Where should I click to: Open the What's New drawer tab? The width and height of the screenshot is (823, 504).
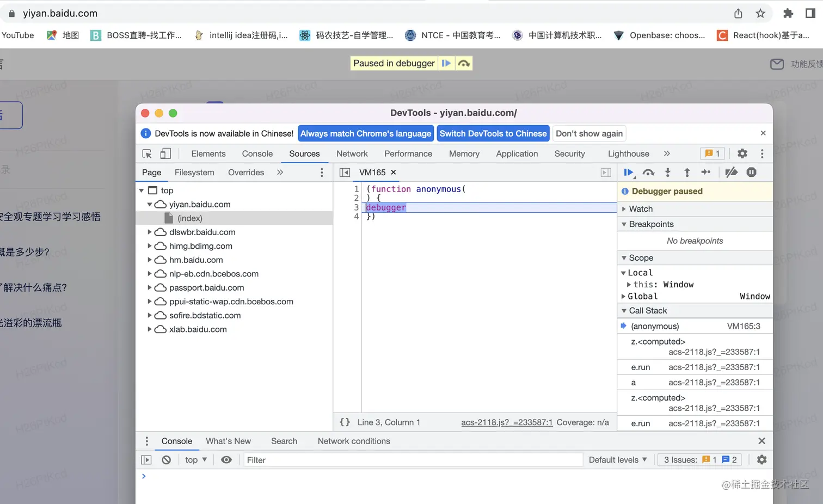click(x=228, y=441)
